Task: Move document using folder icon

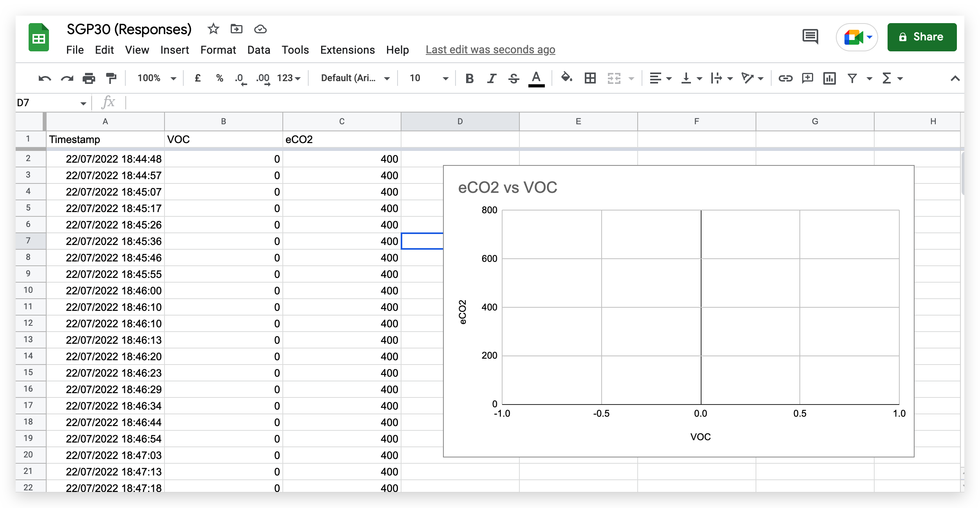Action: click(237, 29)
